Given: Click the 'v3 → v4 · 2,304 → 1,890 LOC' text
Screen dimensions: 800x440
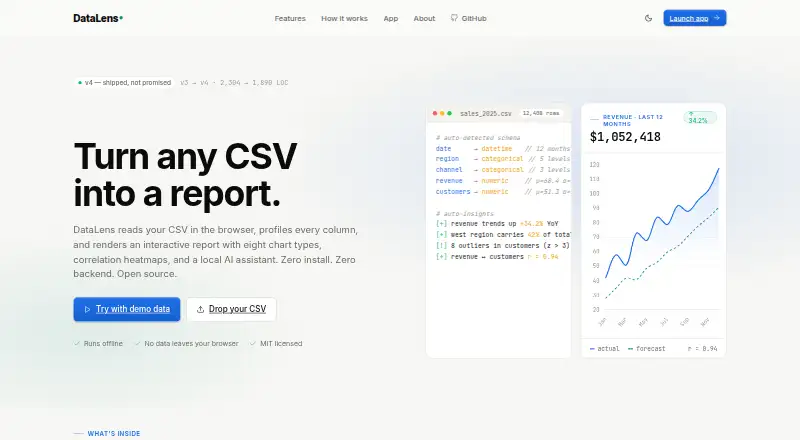Looking at the screenshot, I should [234, 83].
